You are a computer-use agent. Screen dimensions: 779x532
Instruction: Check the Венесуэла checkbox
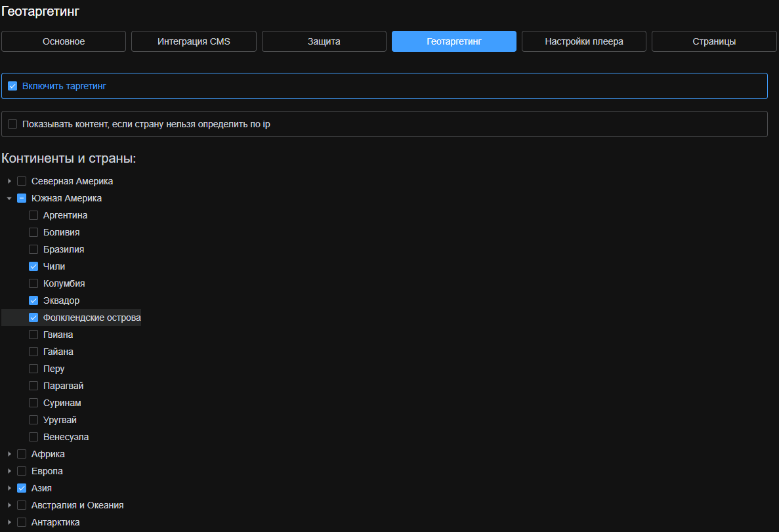[33, 437]
